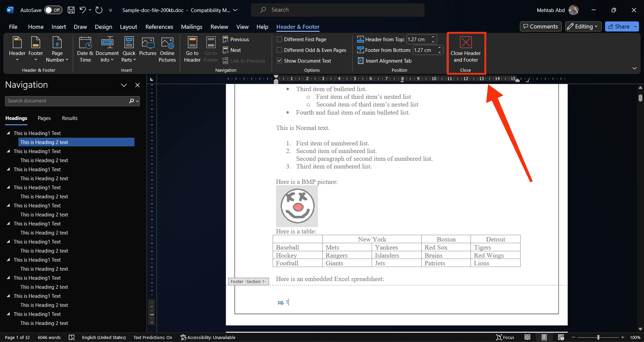Check Accessibility status in status bar
This screenshot has width=644, height=342.
(x=208, y=337)
